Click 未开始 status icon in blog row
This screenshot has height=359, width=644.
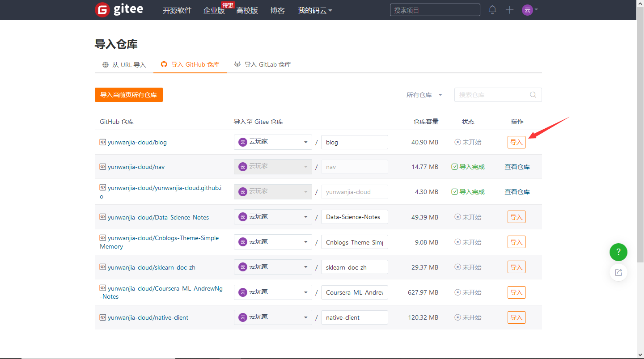(x=458, y=142)
